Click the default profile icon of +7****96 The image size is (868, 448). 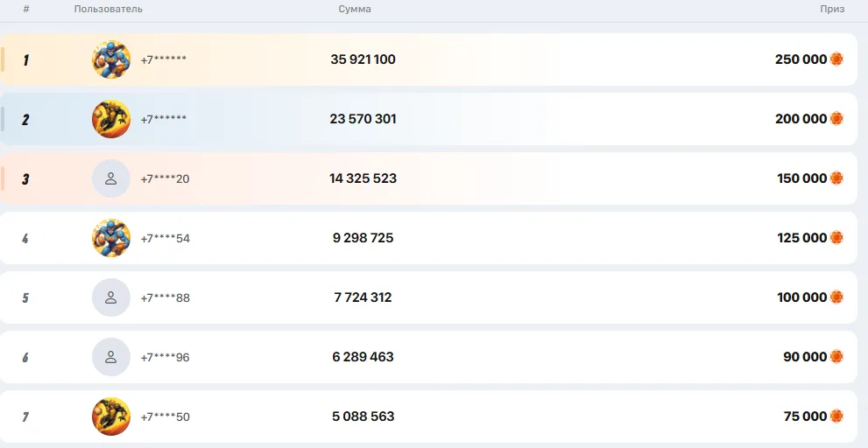pyautogui.click(x=111, y=357)
